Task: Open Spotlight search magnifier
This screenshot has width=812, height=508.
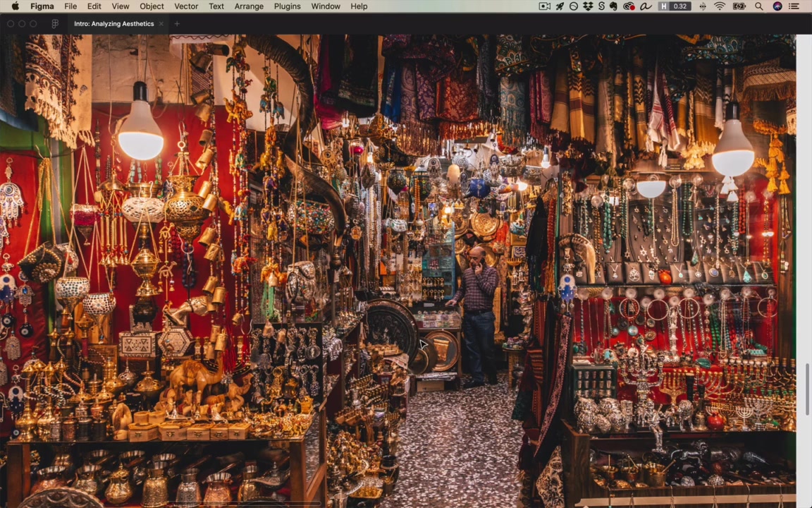Action: click(758, 6)
